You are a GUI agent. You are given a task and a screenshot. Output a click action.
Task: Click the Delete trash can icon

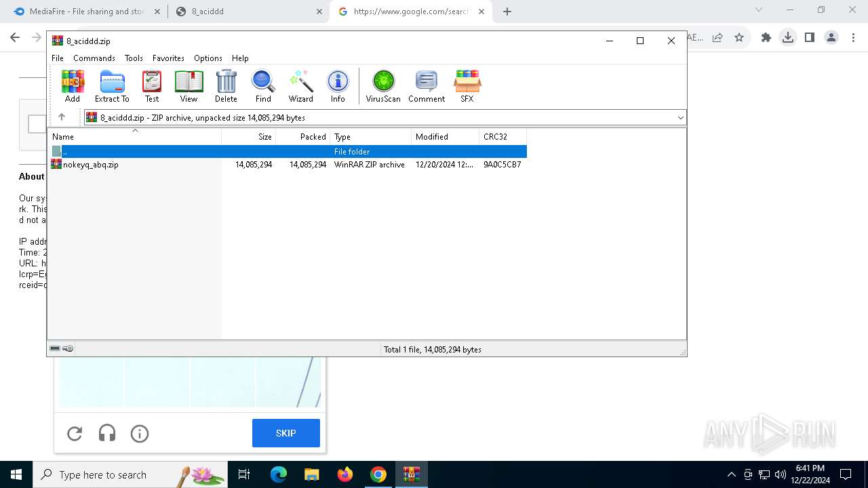(226, 86)
